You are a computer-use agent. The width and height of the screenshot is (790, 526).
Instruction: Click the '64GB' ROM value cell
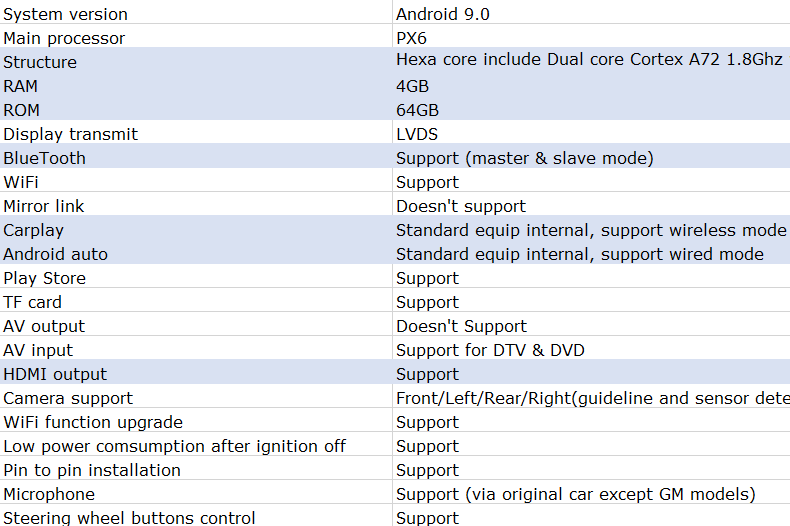coord(417,110)
